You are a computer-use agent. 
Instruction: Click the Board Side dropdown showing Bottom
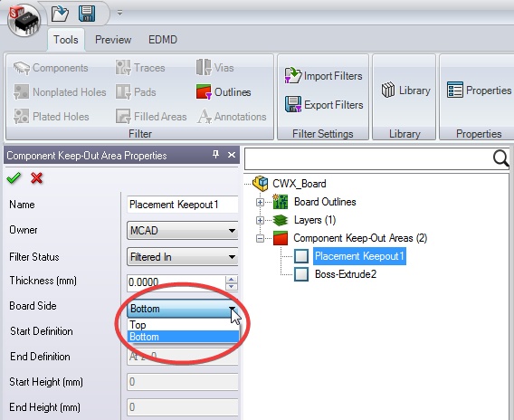182,309
